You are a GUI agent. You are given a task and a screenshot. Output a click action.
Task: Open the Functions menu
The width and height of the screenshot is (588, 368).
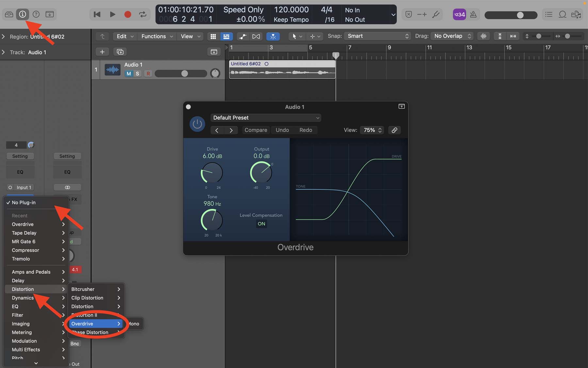point(157,36)
